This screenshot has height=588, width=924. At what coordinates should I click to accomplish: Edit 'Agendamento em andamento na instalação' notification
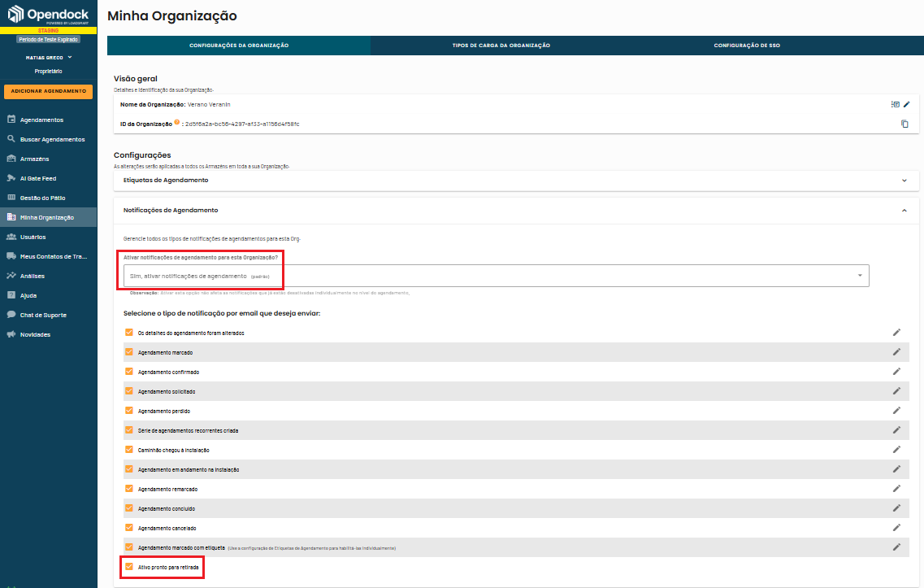click(896, 469)
